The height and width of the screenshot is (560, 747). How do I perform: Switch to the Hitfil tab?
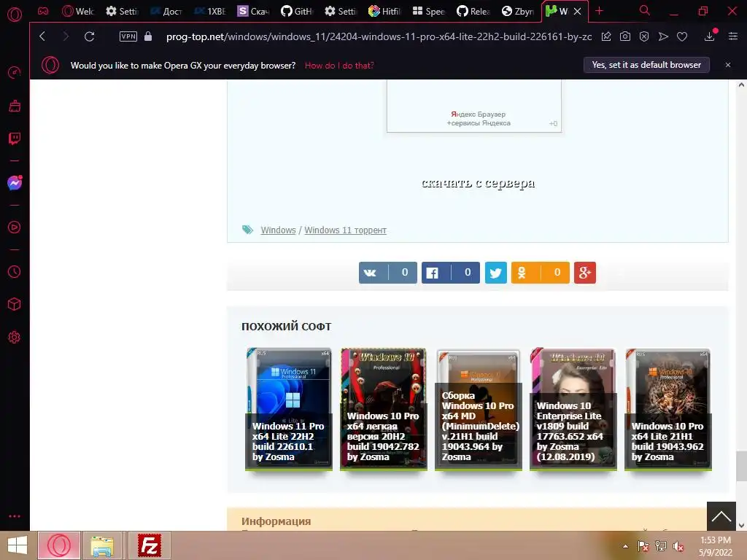click(384, 11)
